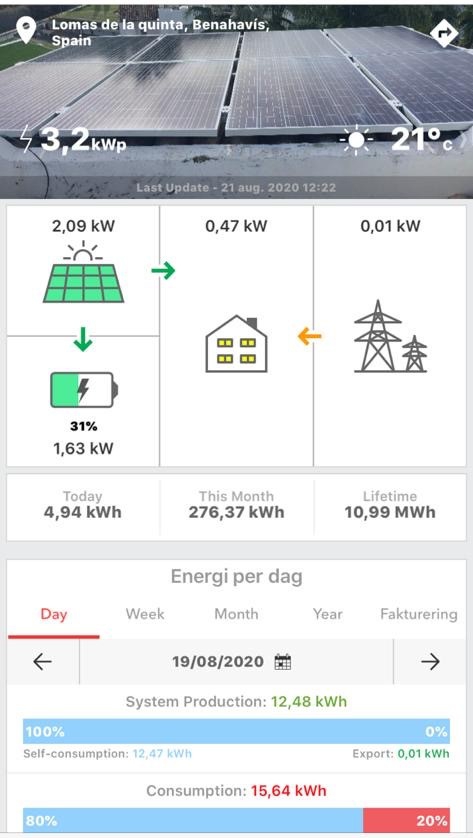Tap the location pin icon
This screenshot has height=838, width=473.
click(x=26, y=30)
